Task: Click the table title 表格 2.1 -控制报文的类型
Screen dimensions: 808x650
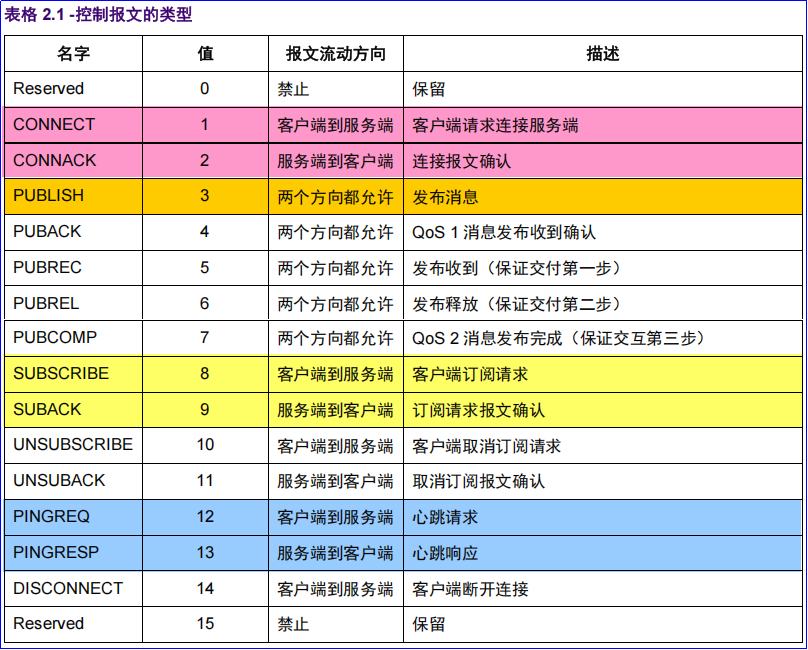Action: coord(98,14)
